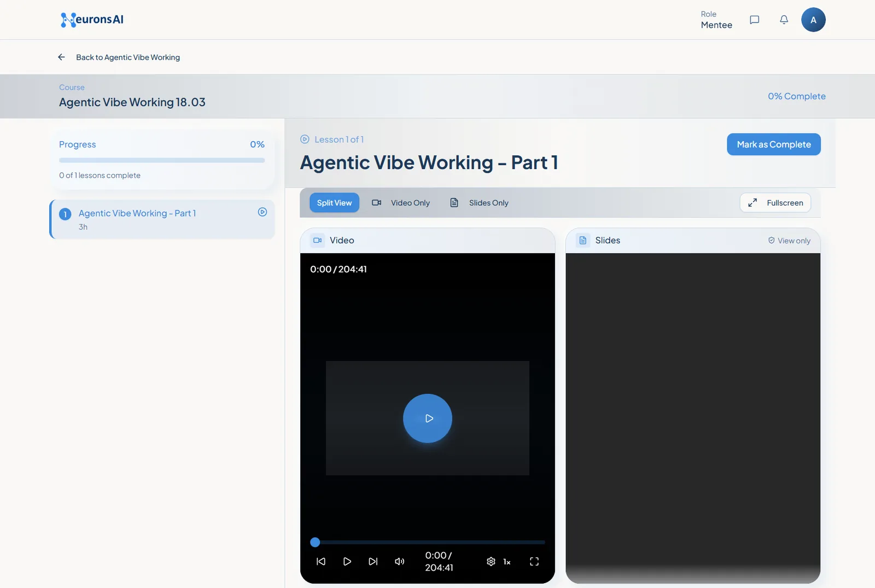Click the video thumbnail preview
Screen dimensions: 875x588
click(428, 418)
